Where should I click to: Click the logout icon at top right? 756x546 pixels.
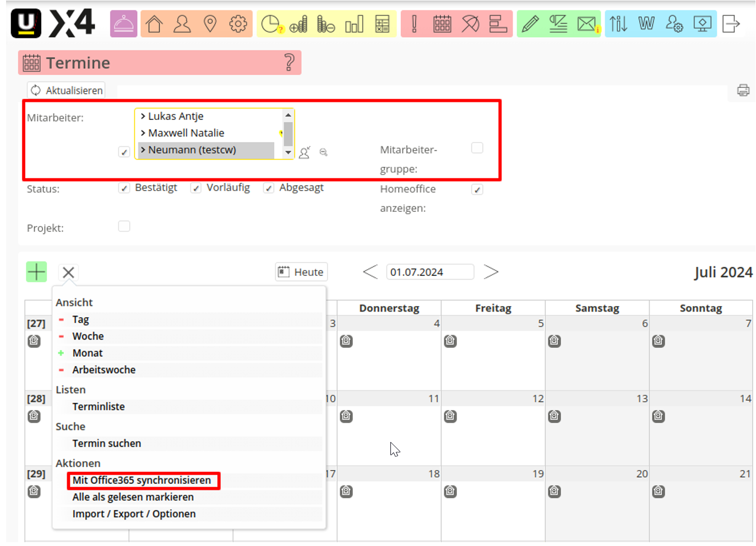[731, 24]
